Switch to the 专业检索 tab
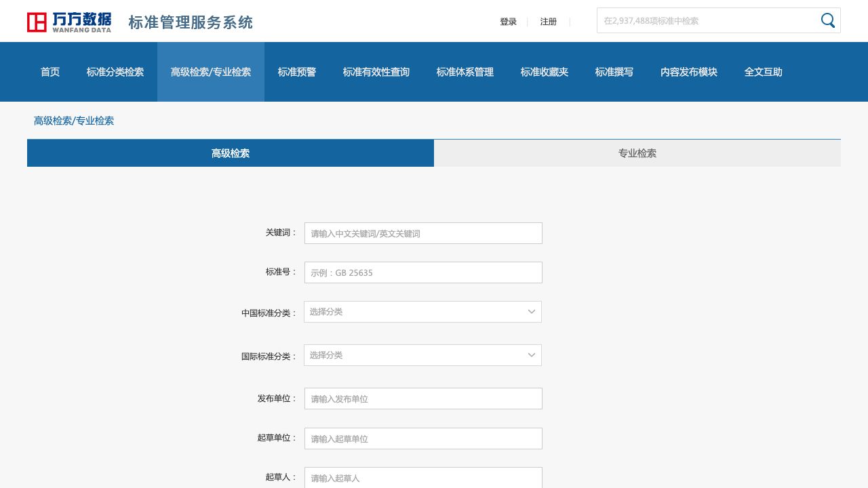Image resolution: width=868 pixels, height=488 pixels. pyautogui.click(x=637, y=153)
